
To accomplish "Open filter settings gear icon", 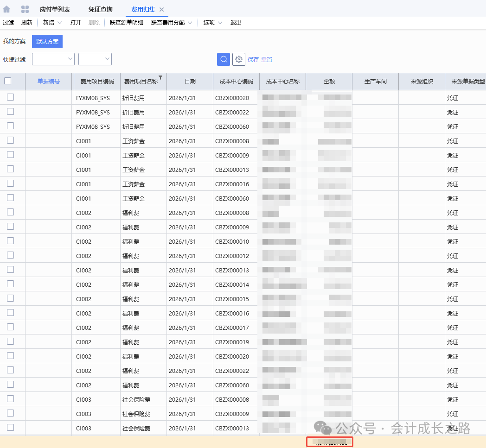I will pyautogui.click(x=239, y=59).
